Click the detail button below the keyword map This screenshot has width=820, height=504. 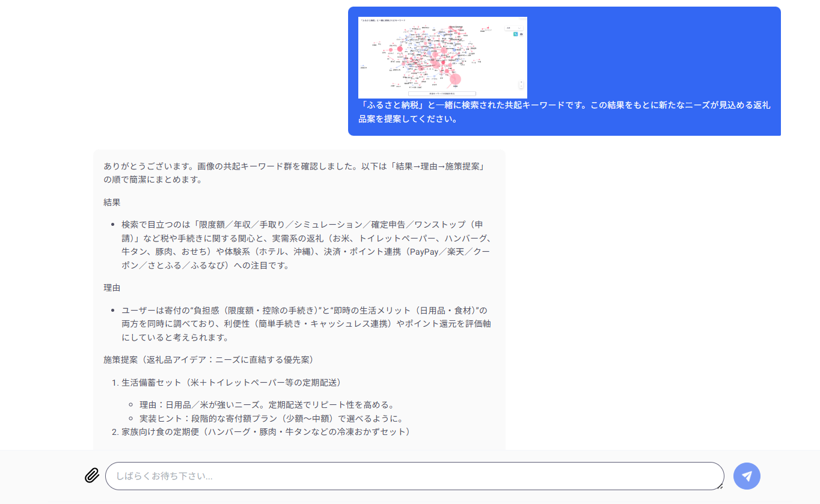click(442, 94)
